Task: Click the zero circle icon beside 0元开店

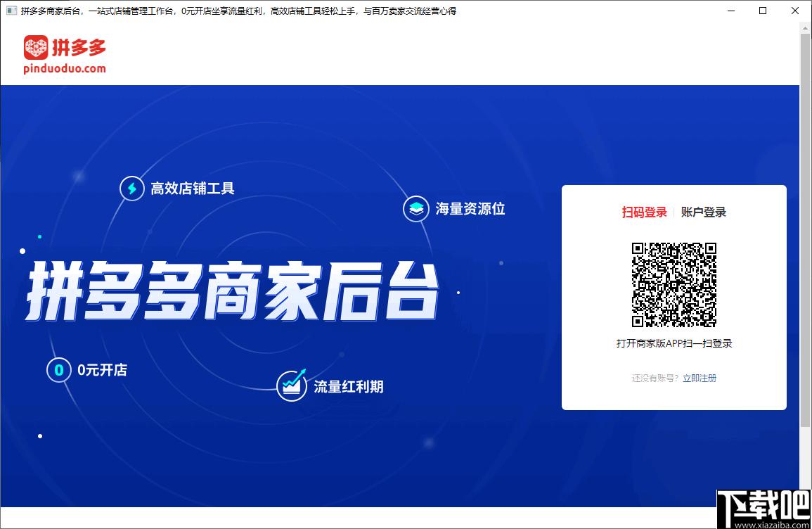Action: pyautogui.click(x=59, y=370)
